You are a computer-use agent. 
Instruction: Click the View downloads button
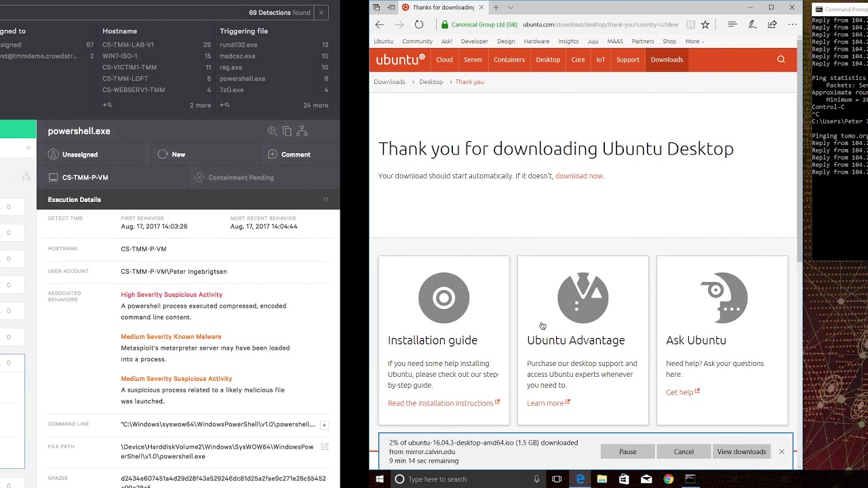[741, 451]
